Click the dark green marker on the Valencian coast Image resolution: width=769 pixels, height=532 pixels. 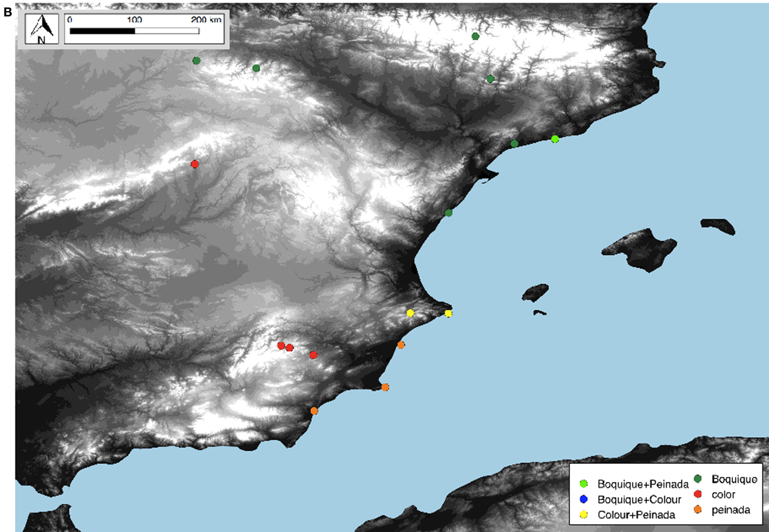click(x=449, y=213)
